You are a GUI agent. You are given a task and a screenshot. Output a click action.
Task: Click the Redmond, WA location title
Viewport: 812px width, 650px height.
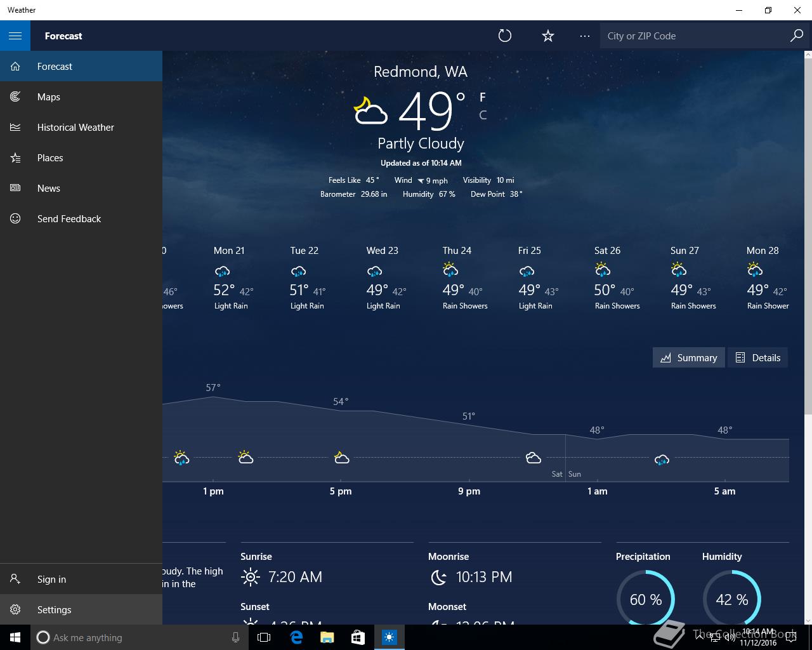(421, 72)
